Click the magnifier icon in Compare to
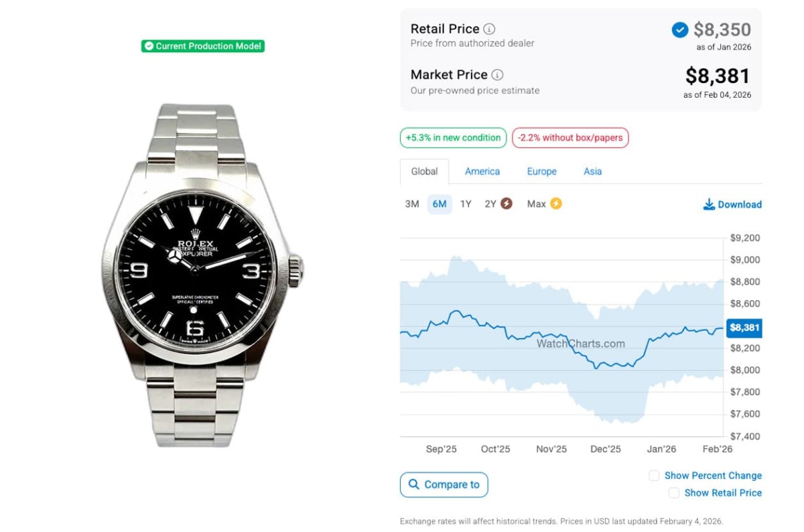Viewport: 804px width, 532px height. pos(413,484)
